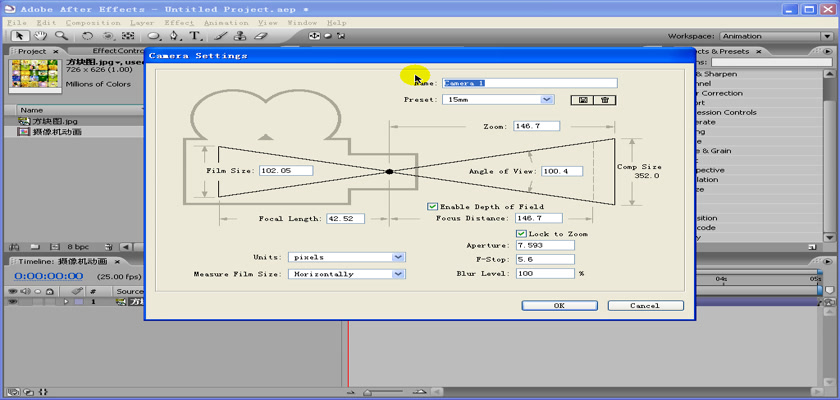Click the Blur Level field
Image resolution: width=840 pixels, height=400 pixels.
coord(545,273)
